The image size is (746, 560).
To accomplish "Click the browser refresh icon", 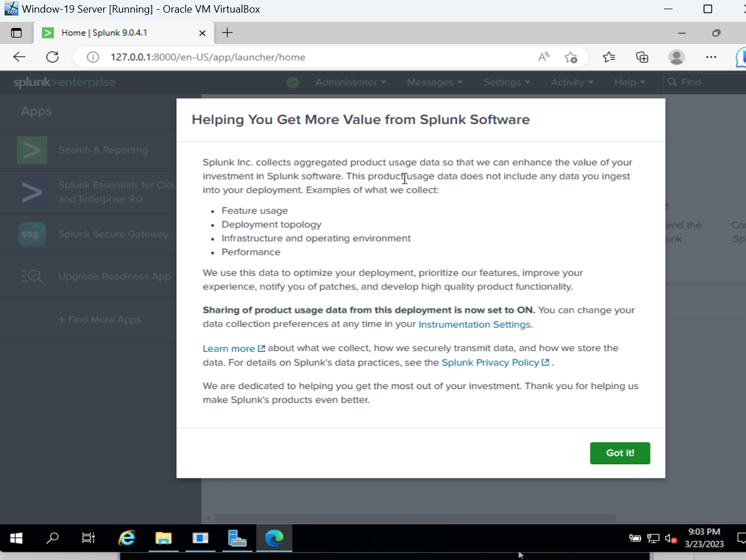I will [x=52, y=57].
